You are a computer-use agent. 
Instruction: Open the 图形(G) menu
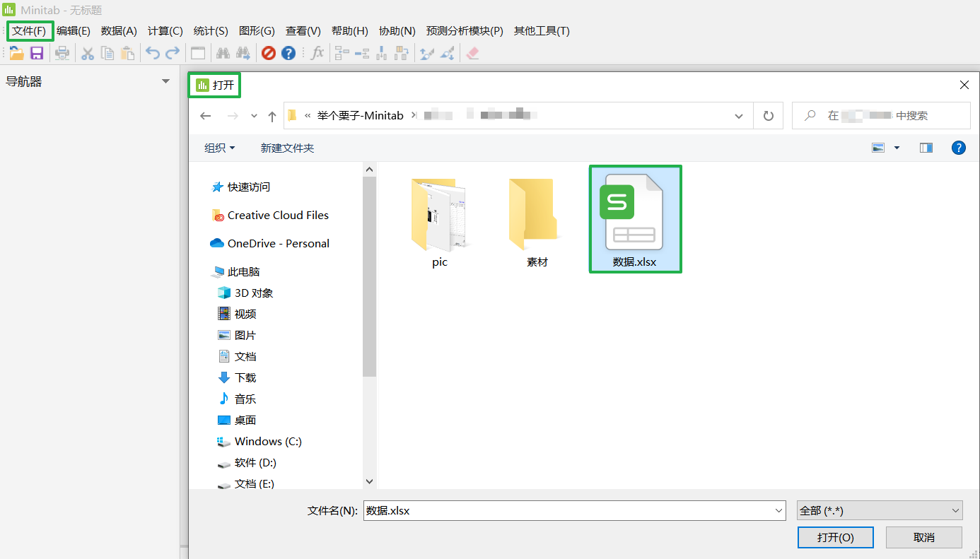[x=257, y=31]
